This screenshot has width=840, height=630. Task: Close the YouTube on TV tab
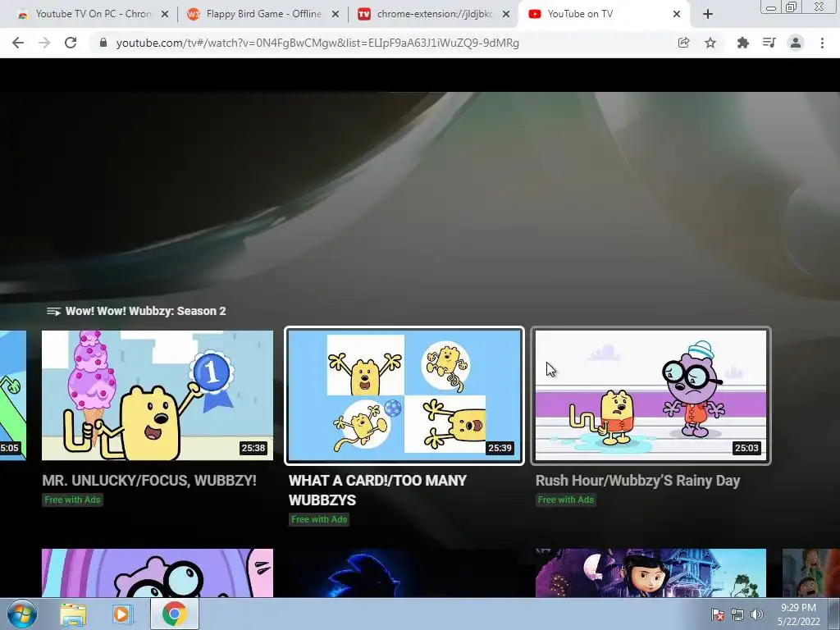[x=677, y=15]
